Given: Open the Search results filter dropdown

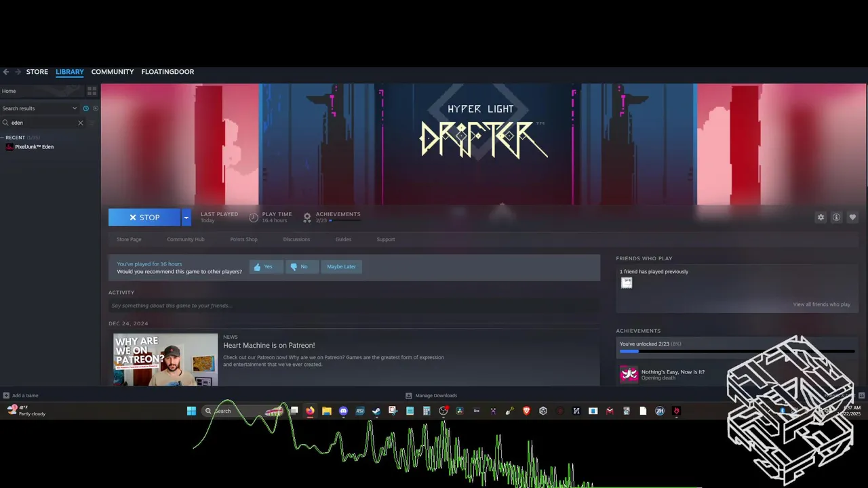Looking at the screenshot, I should 39,108.
